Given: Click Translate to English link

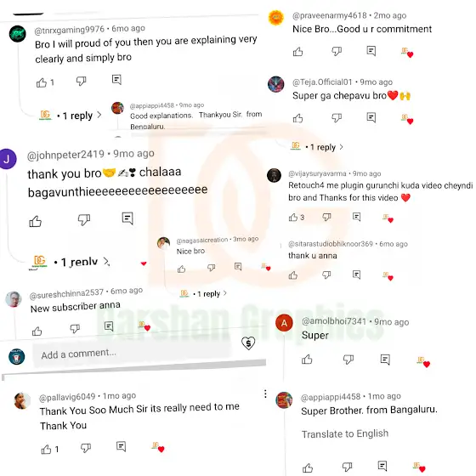Looking at the screenshot, I should click(345, 433).
